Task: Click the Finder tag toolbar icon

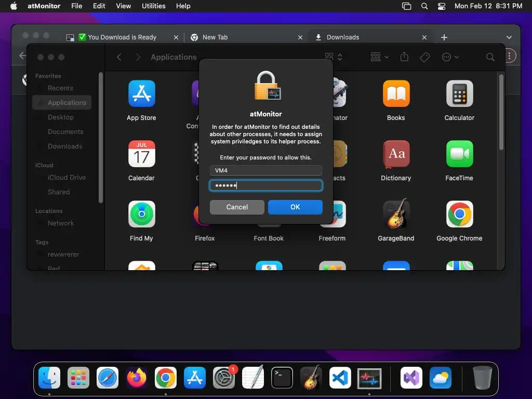Action: point(424,57)
